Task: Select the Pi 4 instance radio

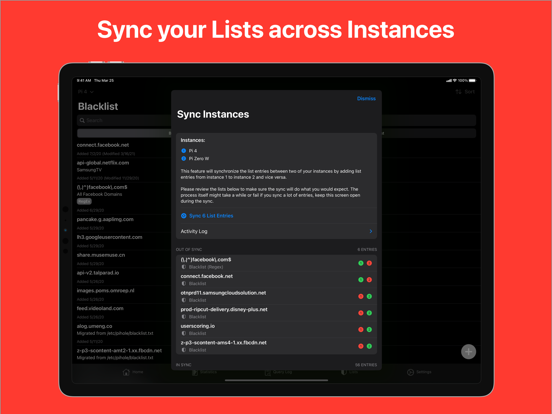Action: point(183,151)
